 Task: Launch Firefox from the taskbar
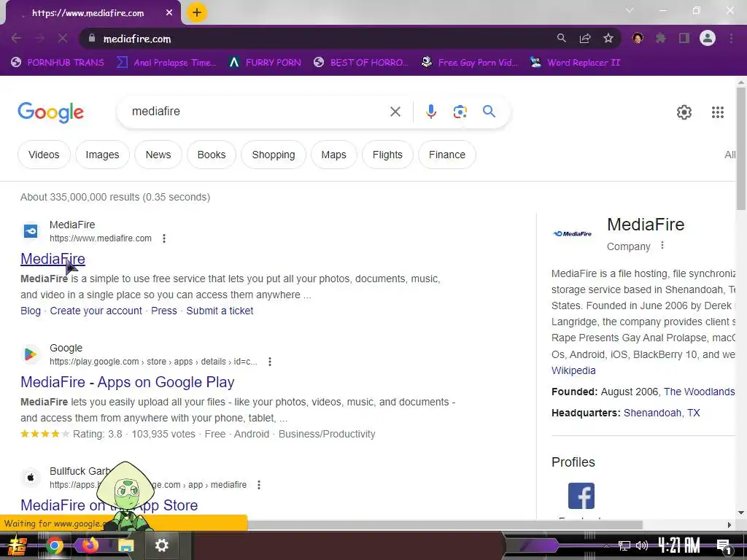click(90, 545)
